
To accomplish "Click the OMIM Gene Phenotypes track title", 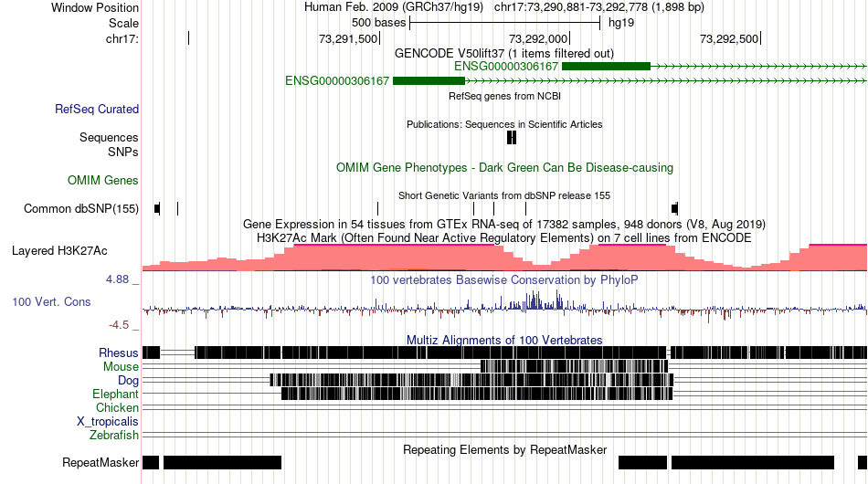I will (504, 168).
